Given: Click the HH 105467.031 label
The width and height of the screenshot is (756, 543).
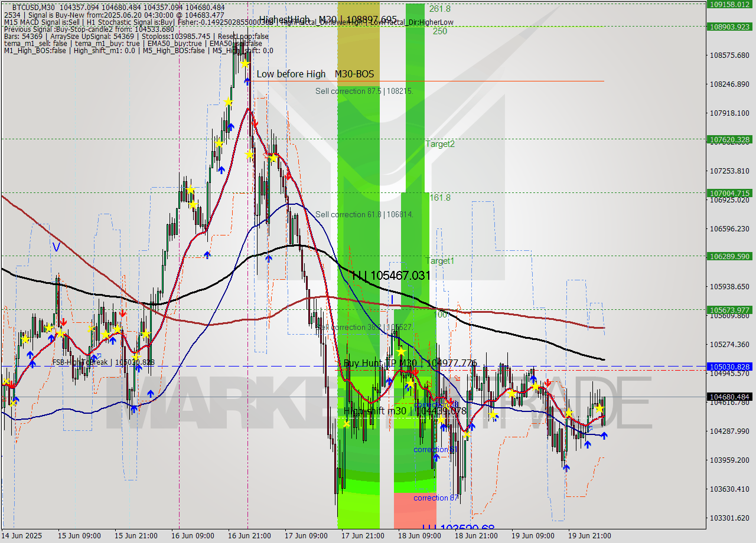Looking at the screenshot, I should 393,275.
